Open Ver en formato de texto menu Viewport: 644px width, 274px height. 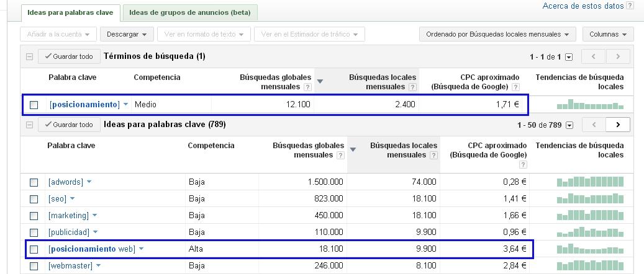[x=204, y=35]
